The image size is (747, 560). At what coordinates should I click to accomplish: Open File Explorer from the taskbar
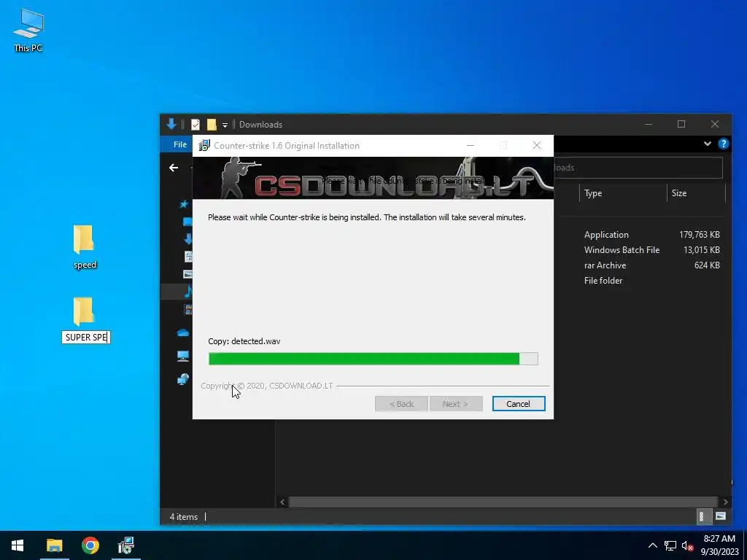point(54,545)
